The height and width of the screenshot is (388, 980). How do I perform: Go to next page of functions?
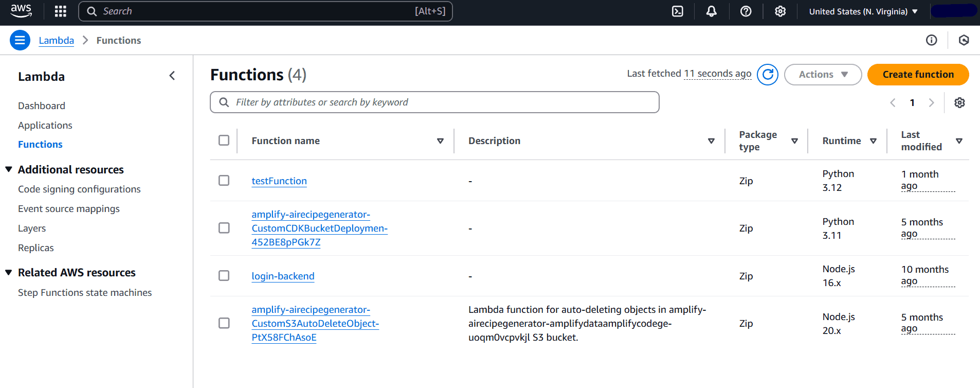point(931,102)
